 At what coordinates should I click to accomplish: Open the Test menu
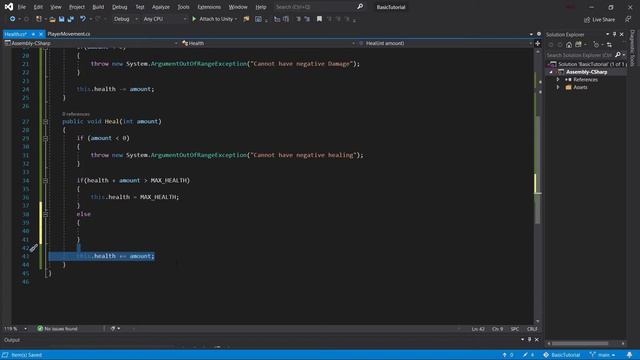(x=140, y=7)
